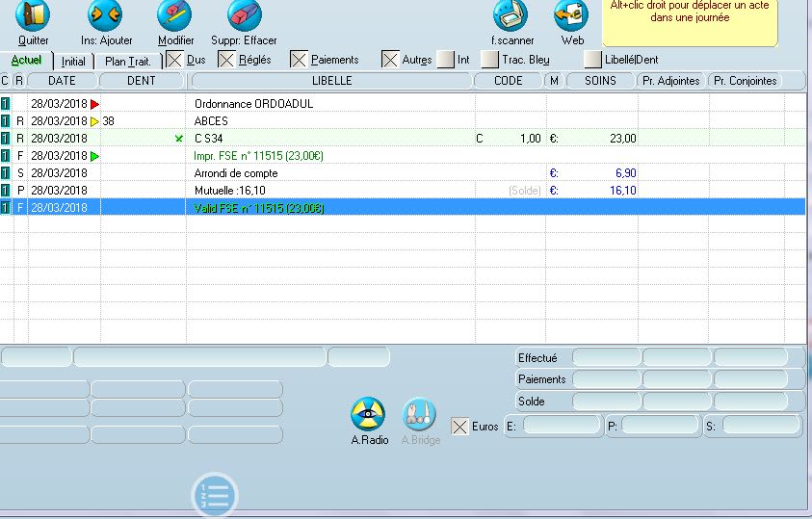Click the Ins: Ajouter icon
This screenshot has width=812, height=519.
coord(105,16)
